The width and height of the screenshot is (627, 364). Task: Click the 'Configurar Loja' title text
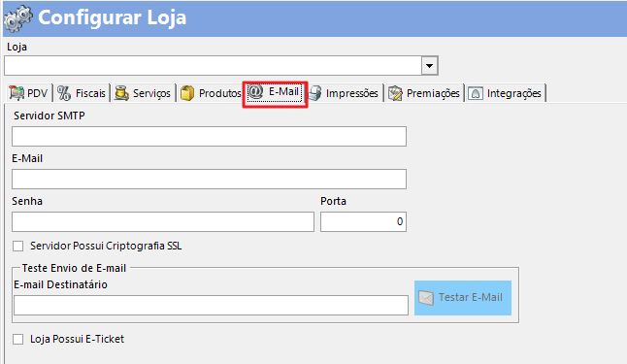click(112, 17)
